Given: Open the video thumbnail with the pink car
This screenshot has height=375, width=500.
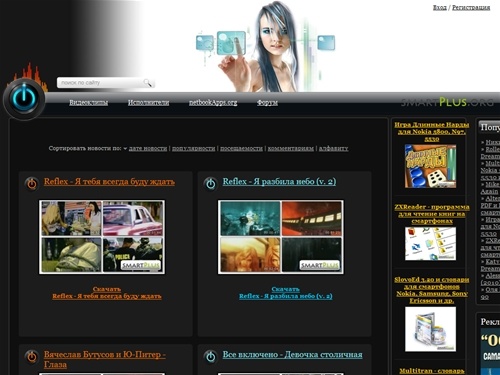Looking at the screenshot, I should point(102,237).
